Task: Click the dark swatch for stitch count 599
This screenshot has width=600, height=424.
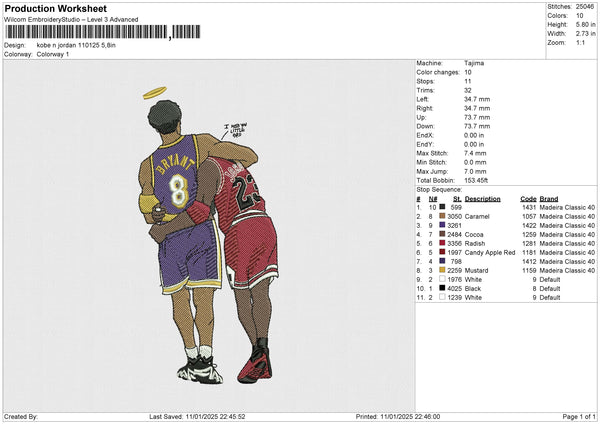Action: coord(442,207)
